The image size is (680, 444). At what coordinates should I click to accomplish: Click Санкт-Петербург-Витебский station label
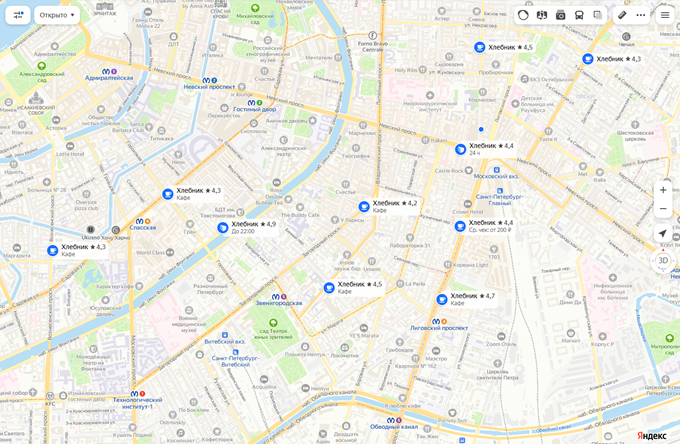[x=235, y=361]
